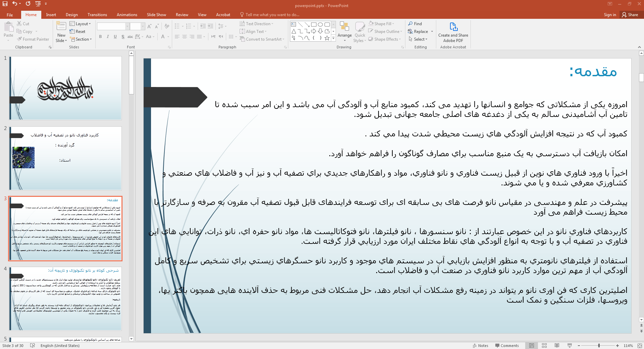Open the Layout dropdown
The width and height of the screenshot is (644, 349).
pyautogui.click(x=80, y=24)
